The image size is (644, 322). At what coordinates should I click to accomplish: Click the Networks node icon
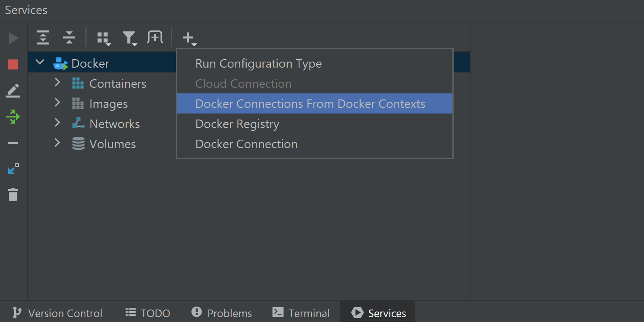click(78, 123)
